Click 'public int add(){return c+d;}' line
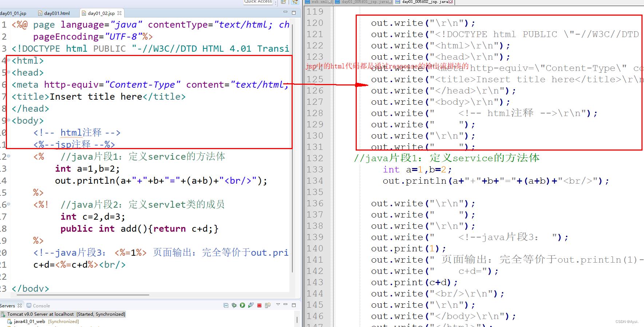This screenshot has width=644, height=327. pos(139,229)
